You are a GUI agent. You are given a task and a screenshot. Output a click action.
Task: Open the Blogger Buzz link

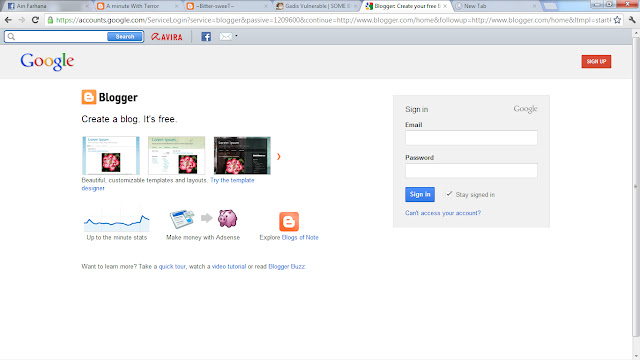[287, 267]
